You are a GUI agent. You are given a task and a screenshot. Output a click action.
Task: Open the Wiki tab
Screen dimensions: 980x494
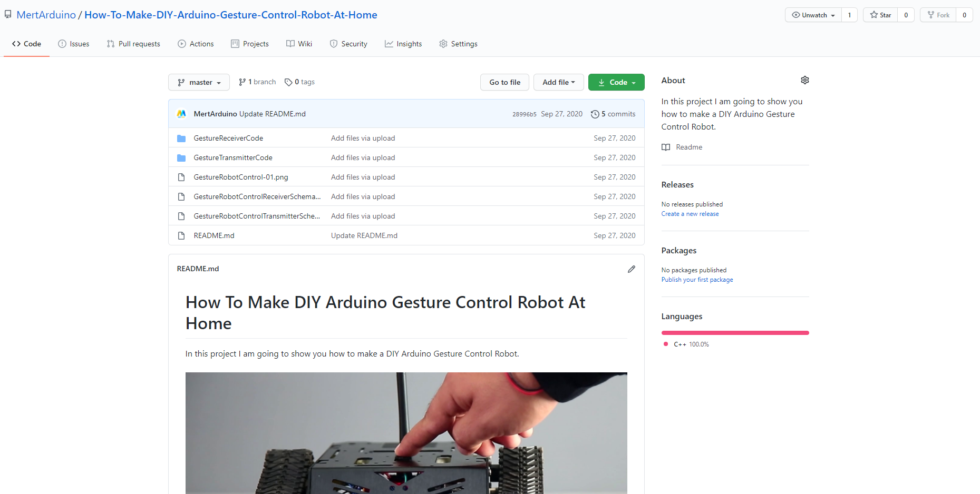tap(299, 44)
